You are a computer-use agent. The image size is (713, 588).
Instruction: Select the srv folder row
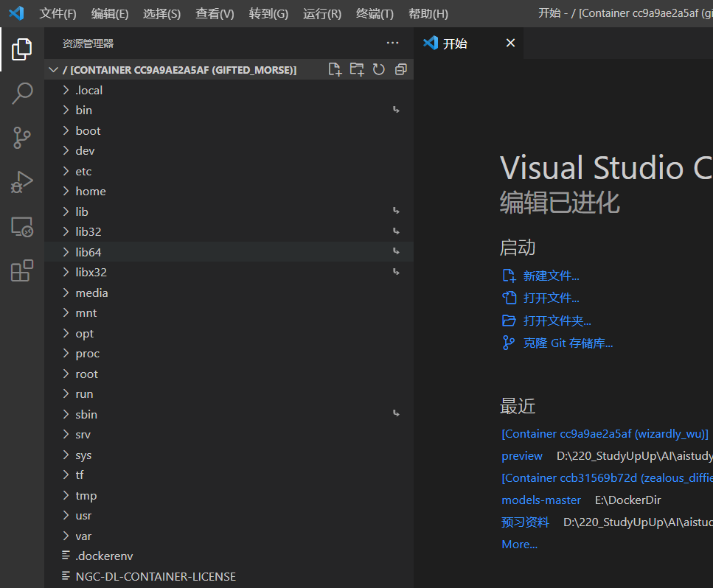[229, 435]
